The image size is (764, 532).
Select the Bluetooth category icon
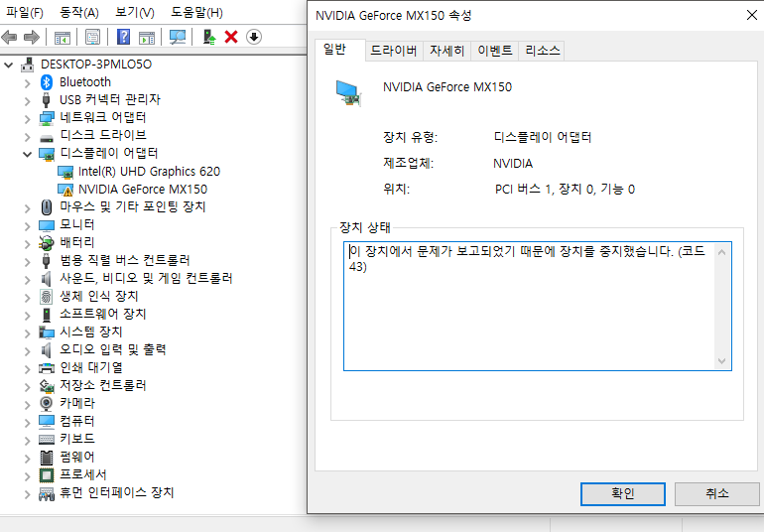[47, 82]
